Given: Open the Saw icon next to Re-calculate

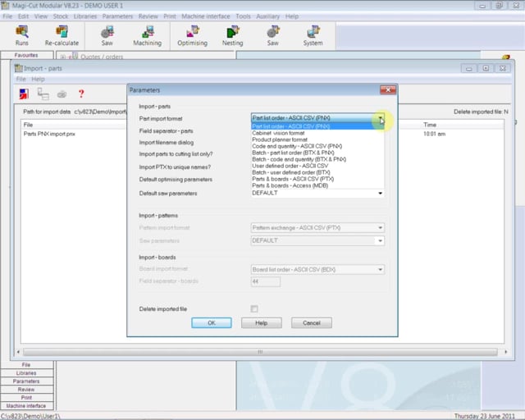Looking at the screenshot, I should pos(107,35).
